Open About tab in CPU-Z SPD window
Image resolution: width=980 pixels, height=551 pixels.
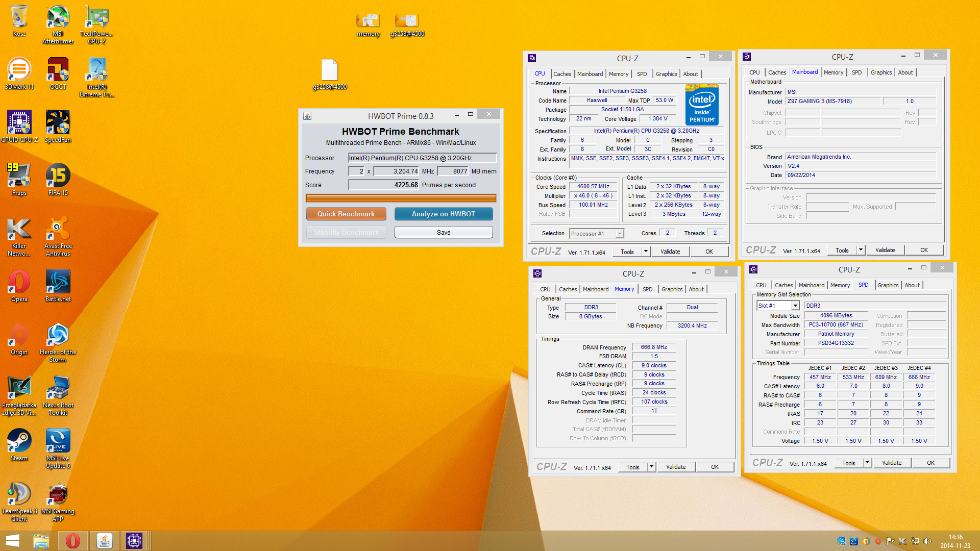tap(912, 285)
